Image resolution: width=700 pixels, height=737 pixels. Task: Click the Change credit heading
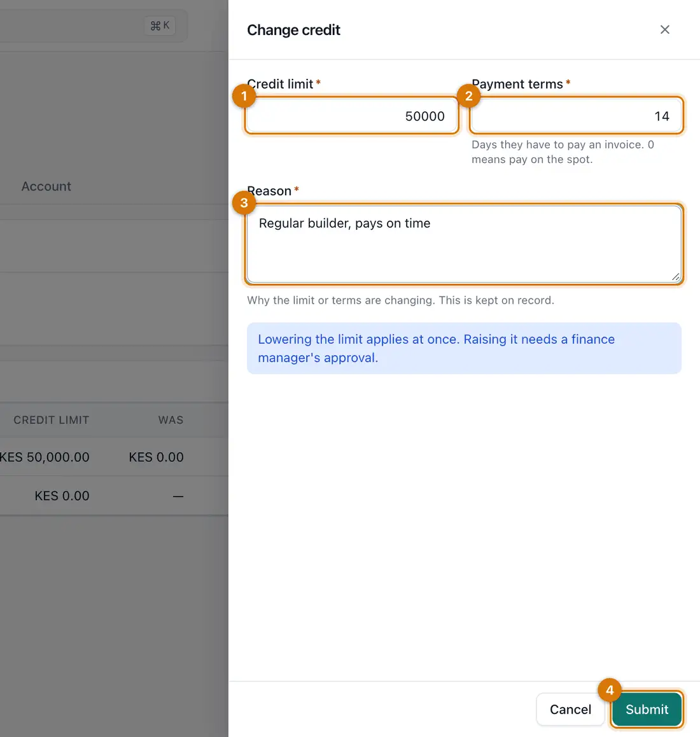pos(293,30)
